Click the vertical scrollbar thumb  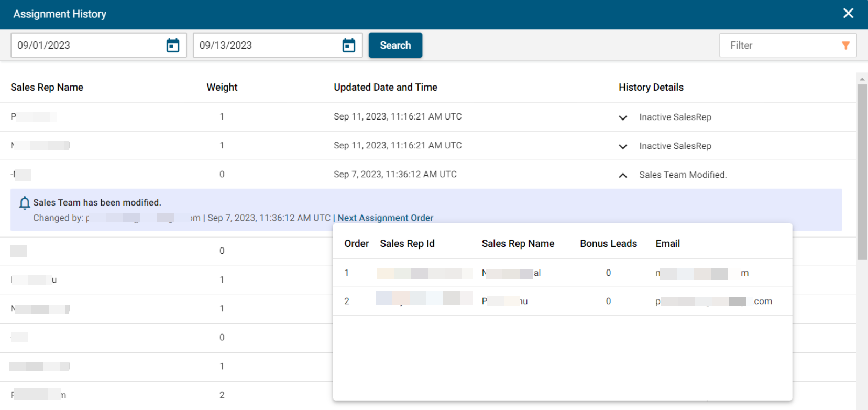click(862, 171)
